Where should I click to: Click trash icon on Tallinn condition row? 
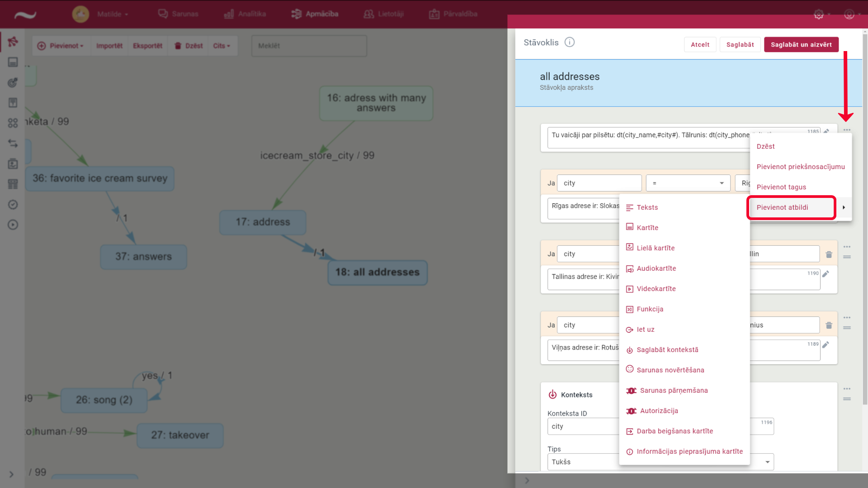(829, 254)
